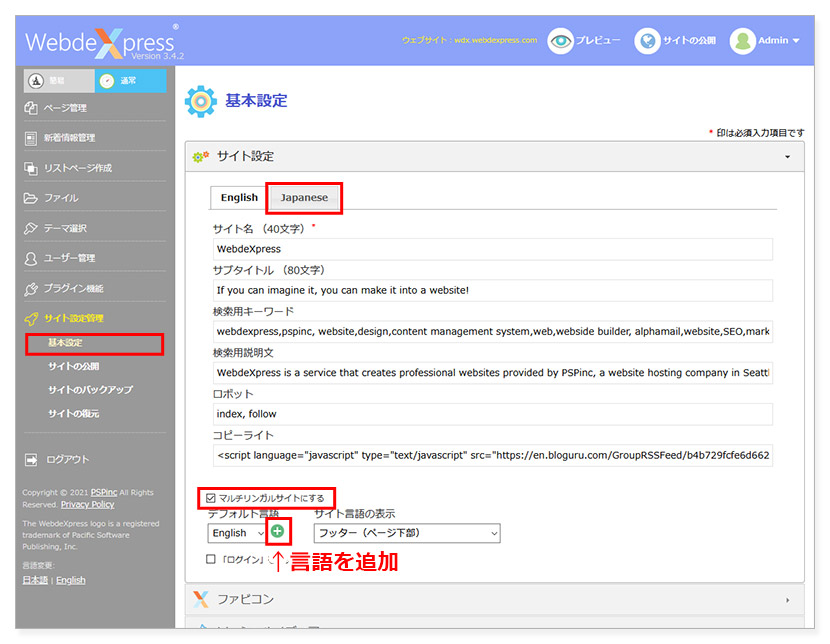
Task: Click the ロボット input field
Action: tap(493, 414)
